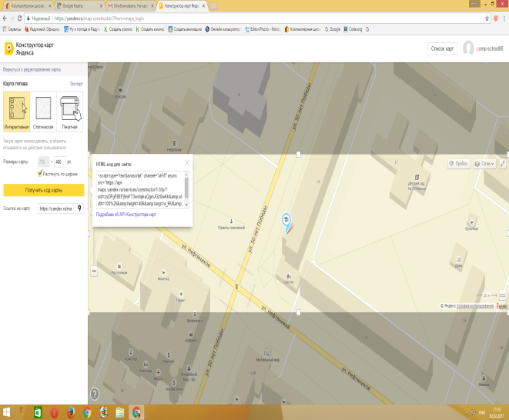Click the address bar URL
The height and width of the screenshot is (420, 509).
point(99,18)
